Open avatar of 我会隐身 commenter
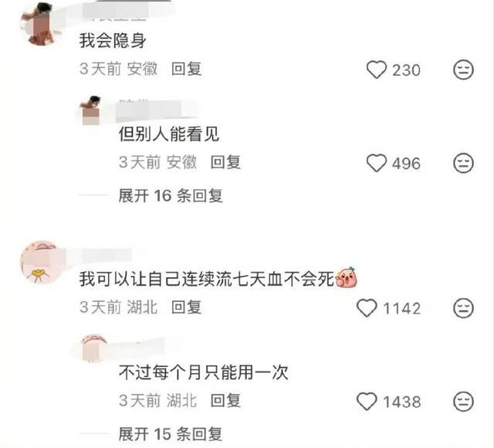The image size is (494, 448). coord(40,24)
